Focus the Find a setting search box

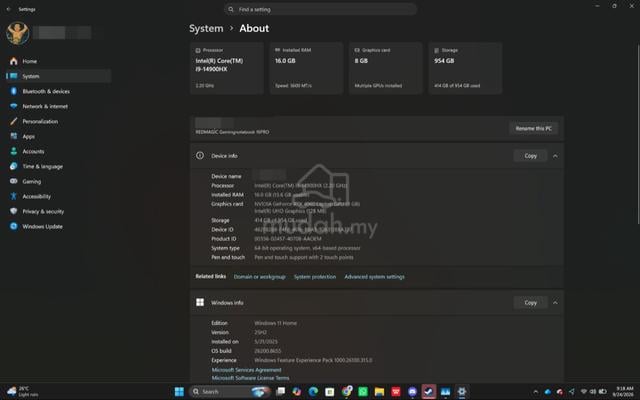pos(320,9)
